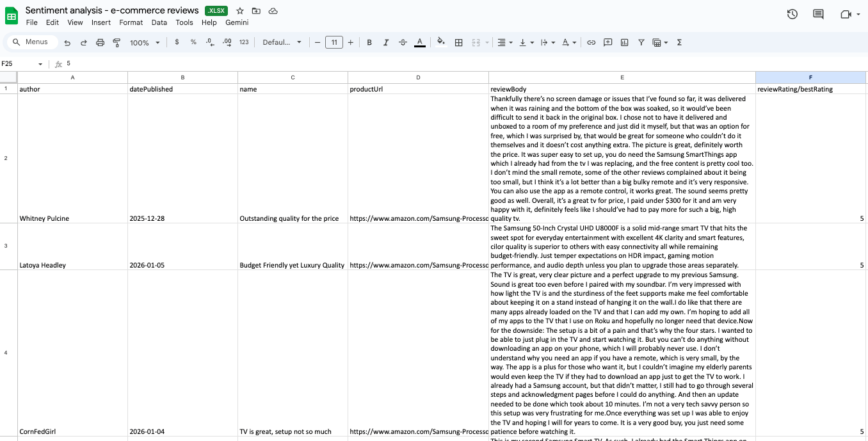Image resolution: width=868 pixels, height=441 pixels.
Task: Open the Format menu
Action: 131,22
